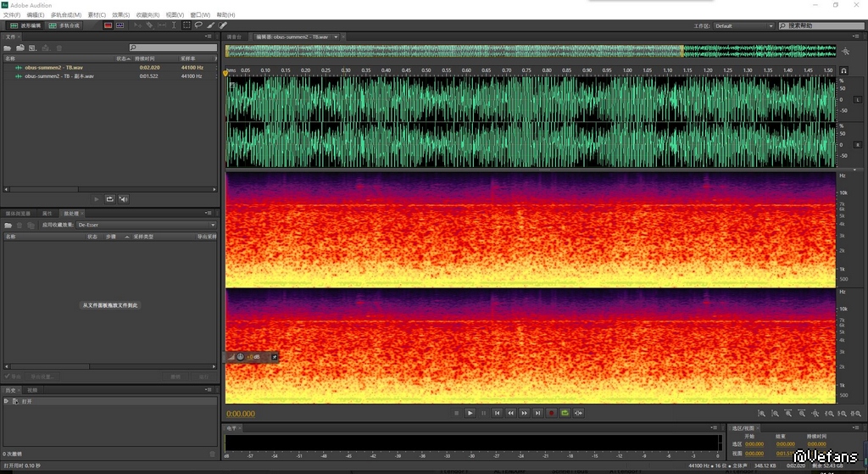Click the volume knob on the waveform HUD
Image resolution: width=868 pixels, height=474 pixels.
click(240, 356)
